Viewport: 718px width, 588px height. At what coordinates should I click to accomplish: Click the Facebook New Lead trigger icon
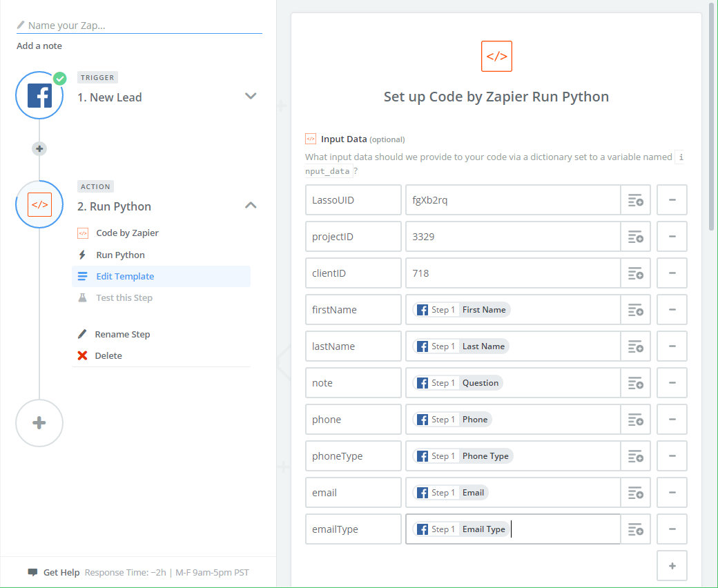pyautogui.click(x=39, y=96)
